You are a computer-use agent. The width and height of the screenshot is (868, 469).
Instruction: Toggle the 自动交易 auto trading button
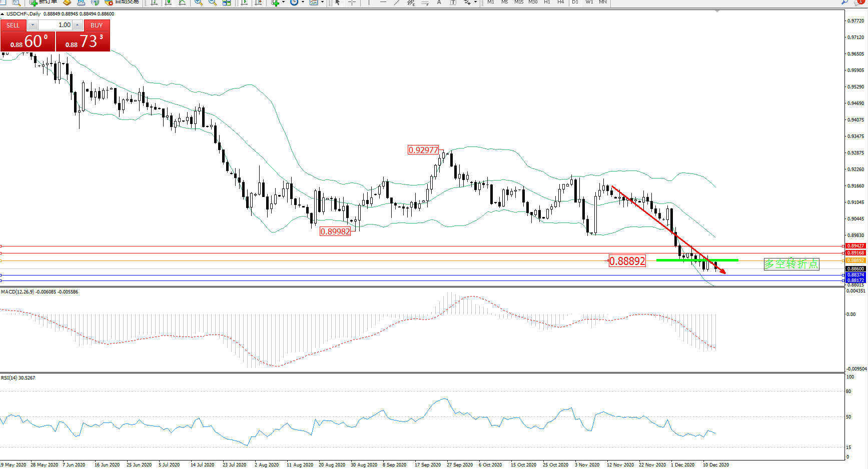pos(122,2)
